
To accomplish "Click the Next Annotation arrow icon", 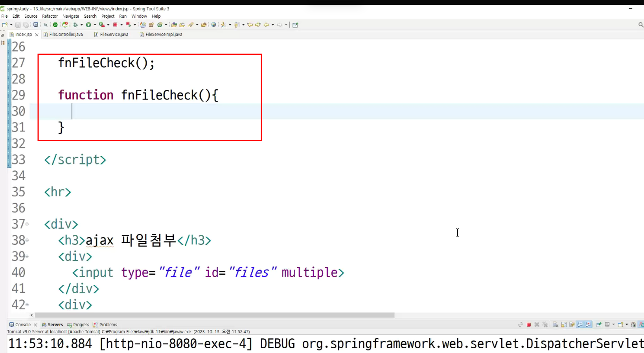I will (223, 25).
